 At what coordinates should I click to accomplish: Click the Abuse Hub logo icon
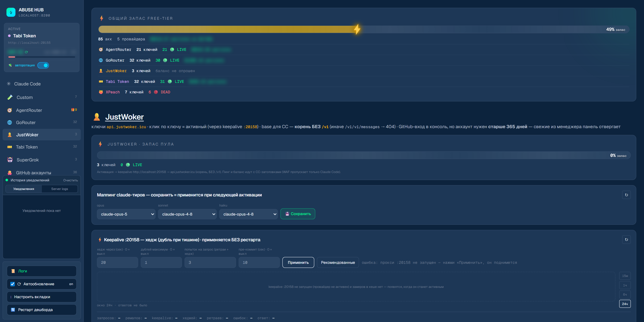point(11,12)
